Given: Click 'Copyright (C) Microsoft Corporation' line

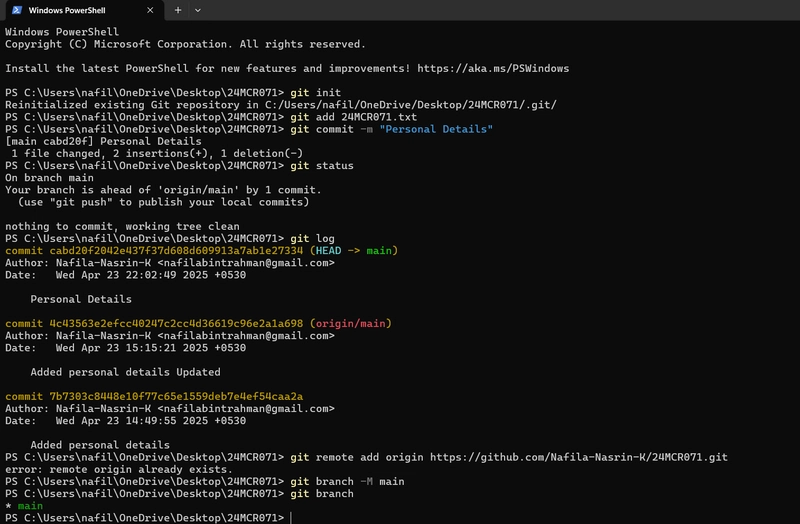Looking at the screenshot, I should (x=185, y=44).
